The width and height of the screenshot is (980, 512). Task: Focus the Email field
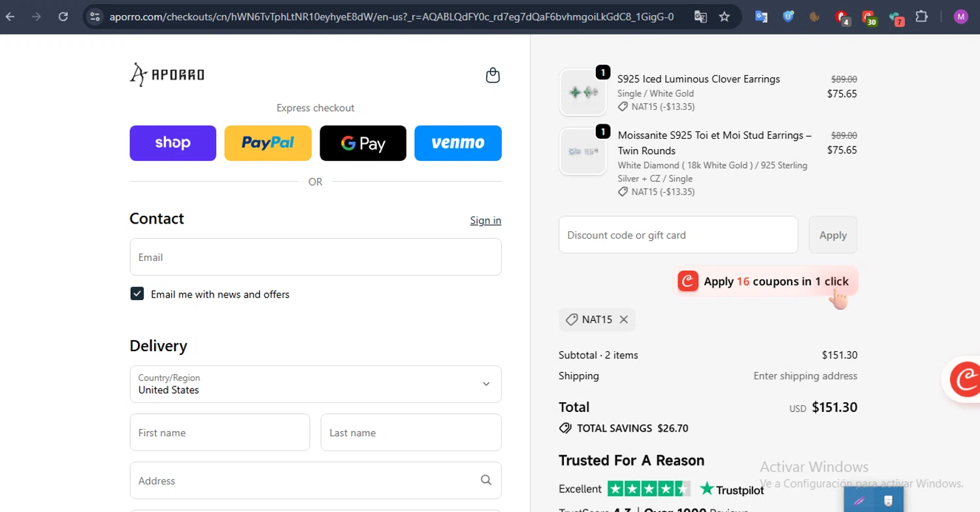316,257
